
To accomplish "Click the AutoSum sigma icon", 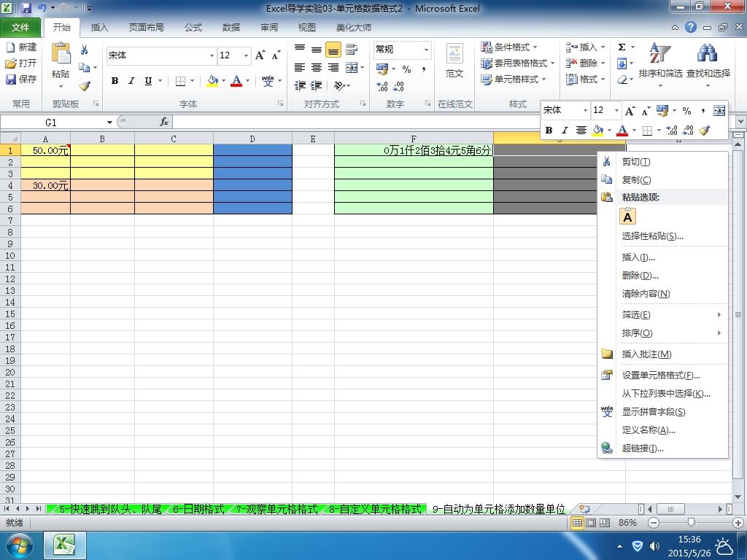I will [x=622, y=47].
